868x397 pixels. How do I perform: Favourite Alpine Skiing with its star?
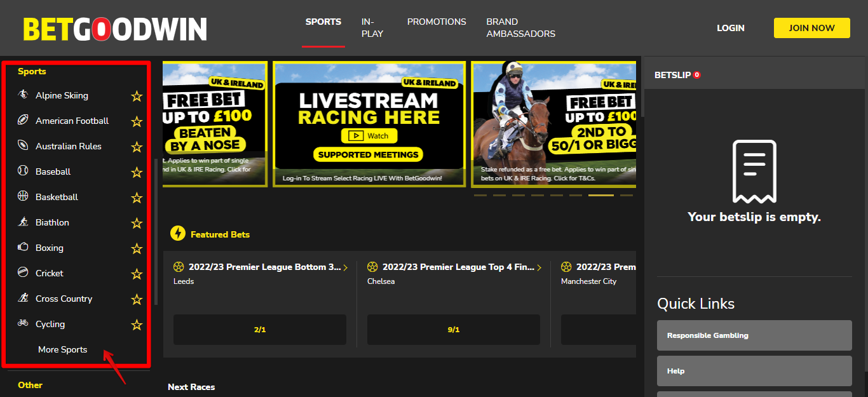(137, 96)
